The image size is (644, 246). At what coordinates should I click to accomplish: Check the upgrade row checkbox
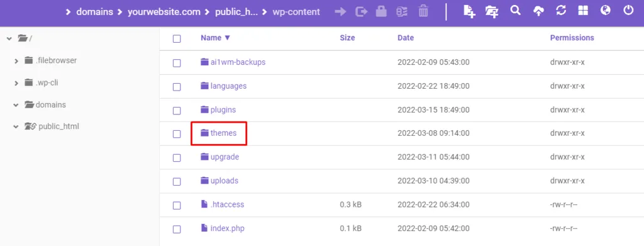point(177,158)
